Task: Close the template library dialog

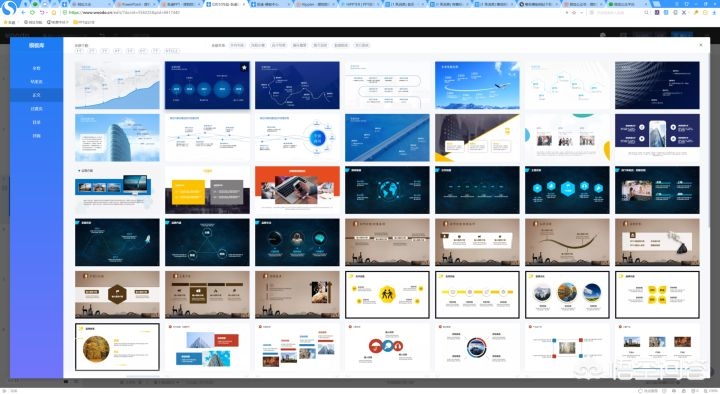Action: [x=701, y=45]
